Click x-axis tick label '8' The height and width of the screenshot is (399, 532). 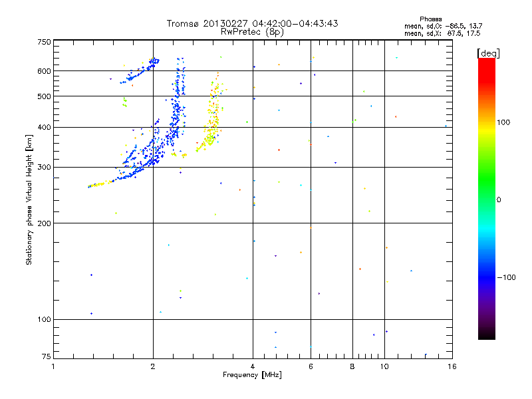[x=352, y=366]
